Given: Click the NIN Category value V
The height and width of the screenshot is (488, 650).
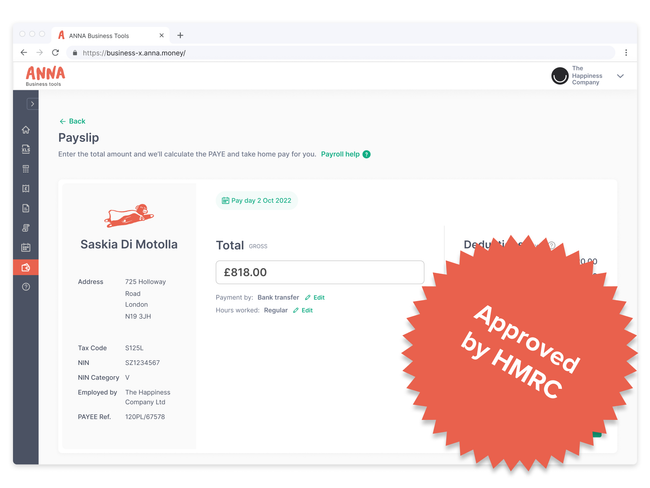Looking at the screenshot, I should pos(127,378).
